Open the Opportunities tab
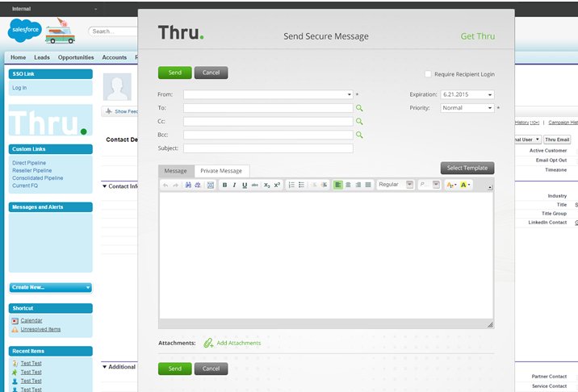This screenshot has height=392, width=578. tap(76, 57)
